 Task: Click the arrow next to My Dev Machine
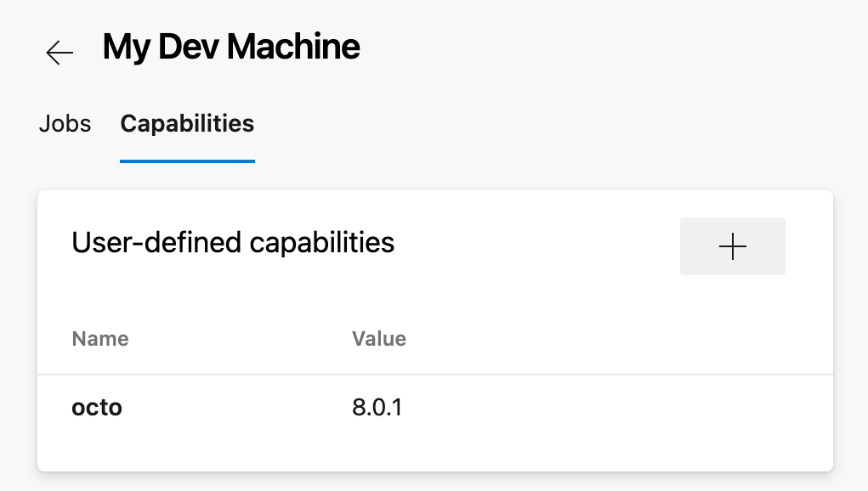pos(59,52)
